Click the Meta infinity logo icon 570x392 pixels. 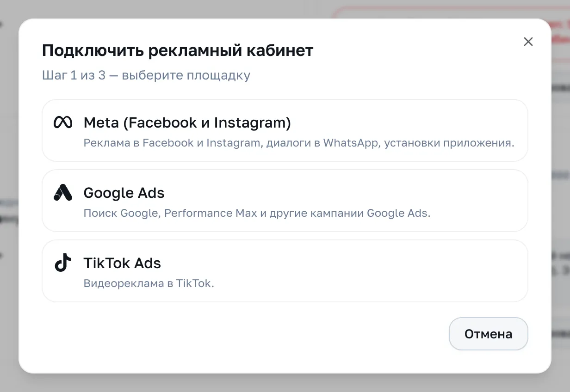(x=63, y=122)
